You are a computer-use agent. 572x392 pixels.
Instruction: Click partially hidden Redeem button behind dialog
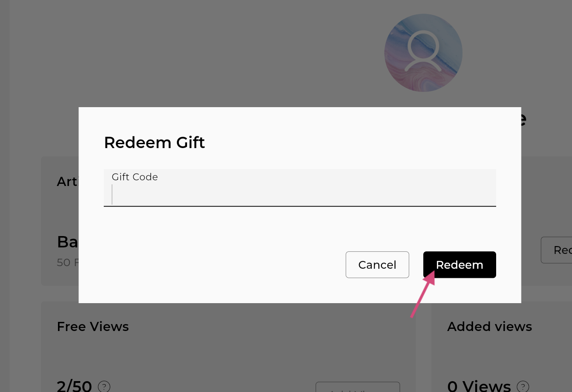[x=557, y=250]
